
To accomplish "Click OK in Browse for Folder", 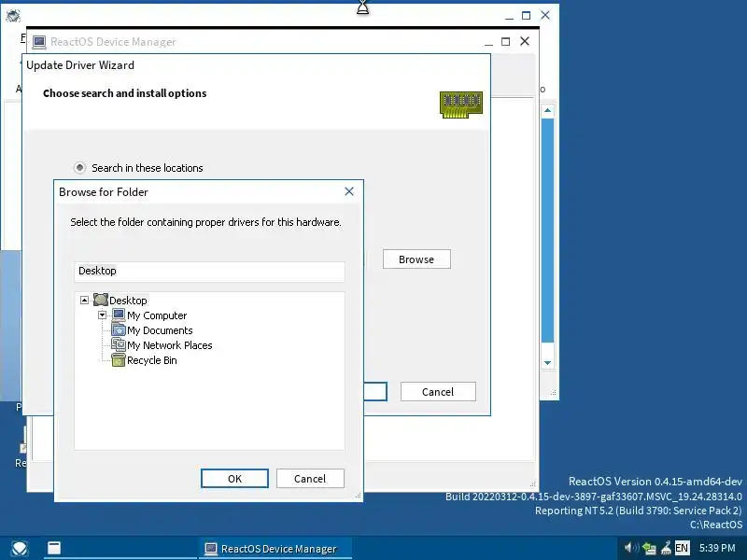I will (234, 479).
